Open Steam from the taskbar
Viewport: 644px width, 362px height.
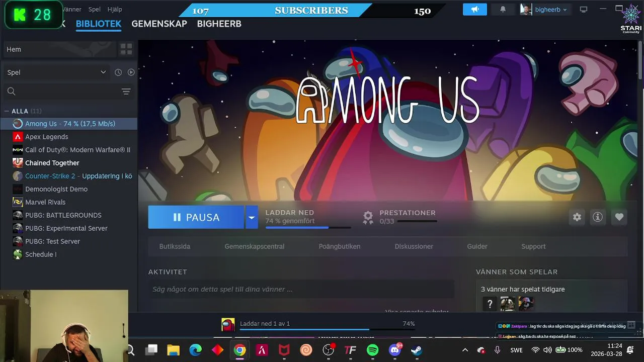(x=417, y=350)
